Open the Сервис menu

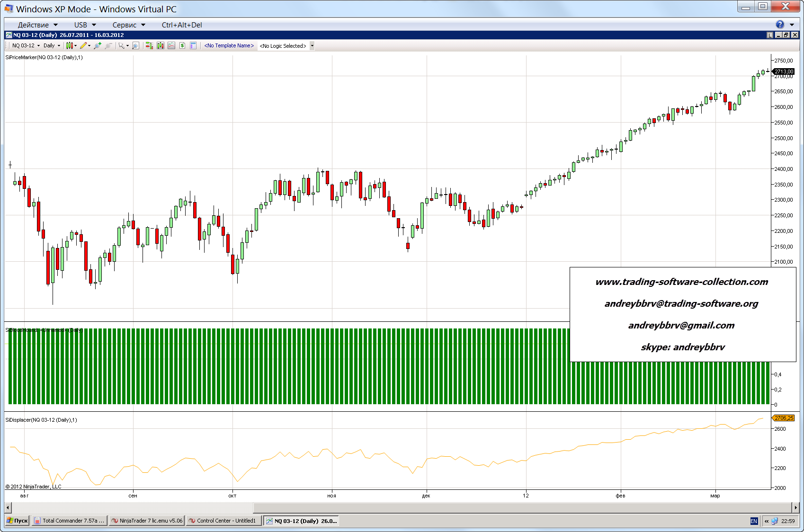click(x=128, y=25)
